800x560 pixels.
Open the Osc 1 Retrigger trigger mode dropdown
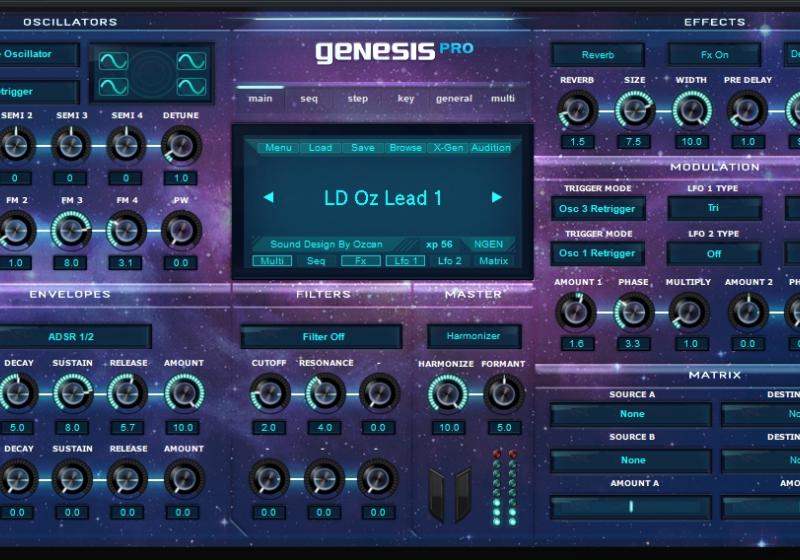click(597, 253)
